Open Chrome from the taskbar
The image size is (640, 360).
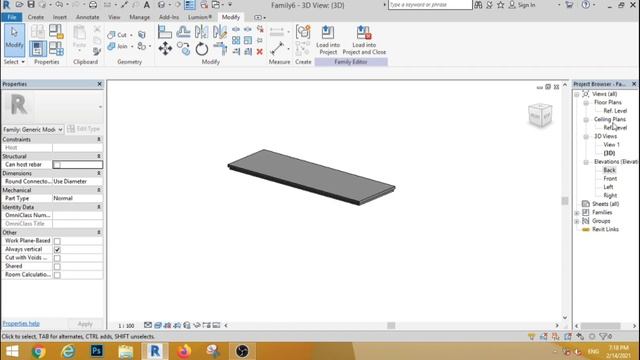39,351
